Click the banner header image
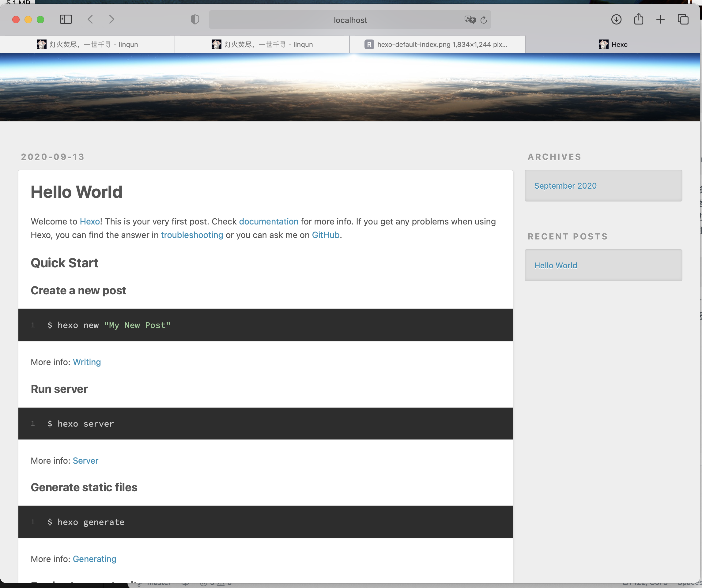 pos(350,87)
